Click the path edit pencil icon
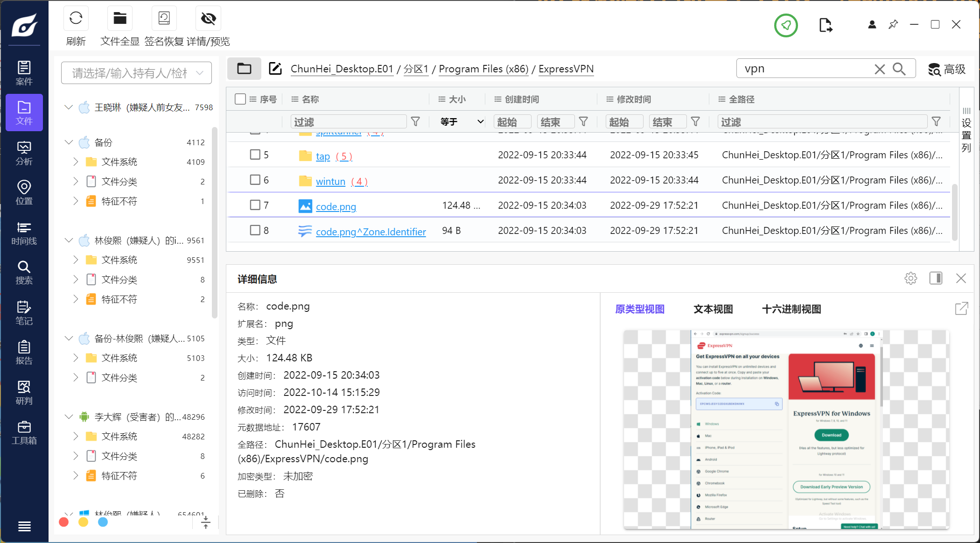 tap(275, 69)
